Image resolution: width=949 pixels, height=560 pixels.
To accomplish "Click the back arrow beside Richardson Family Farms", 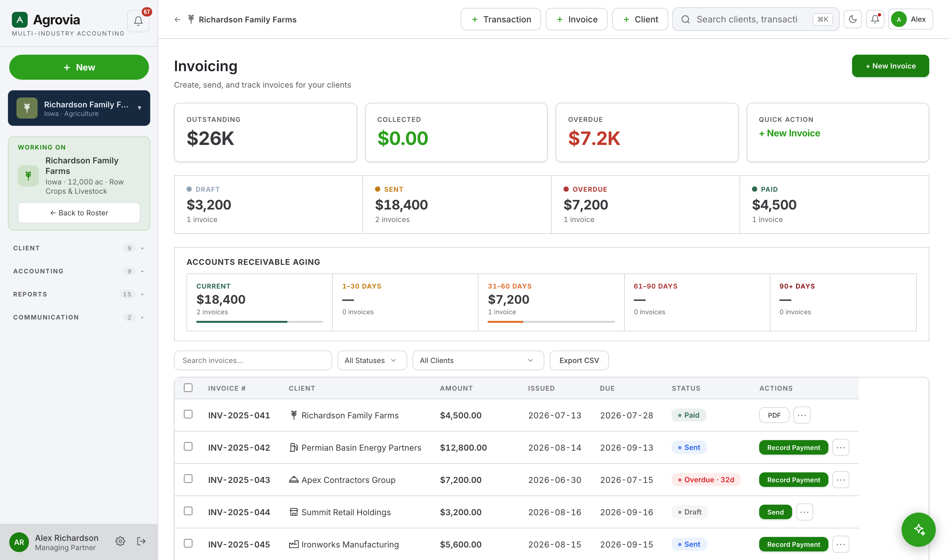I will click(x=177, y=20).
